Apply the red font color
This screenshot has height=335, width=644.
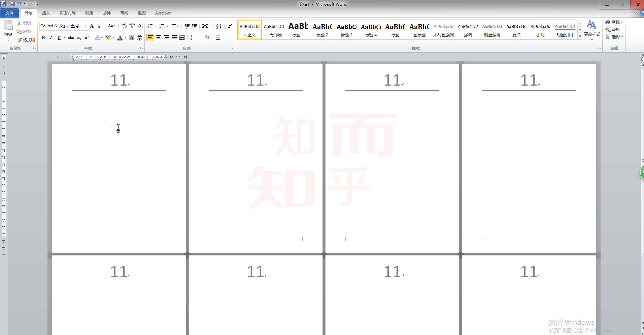pyautogui.click(x=120, y=38)
